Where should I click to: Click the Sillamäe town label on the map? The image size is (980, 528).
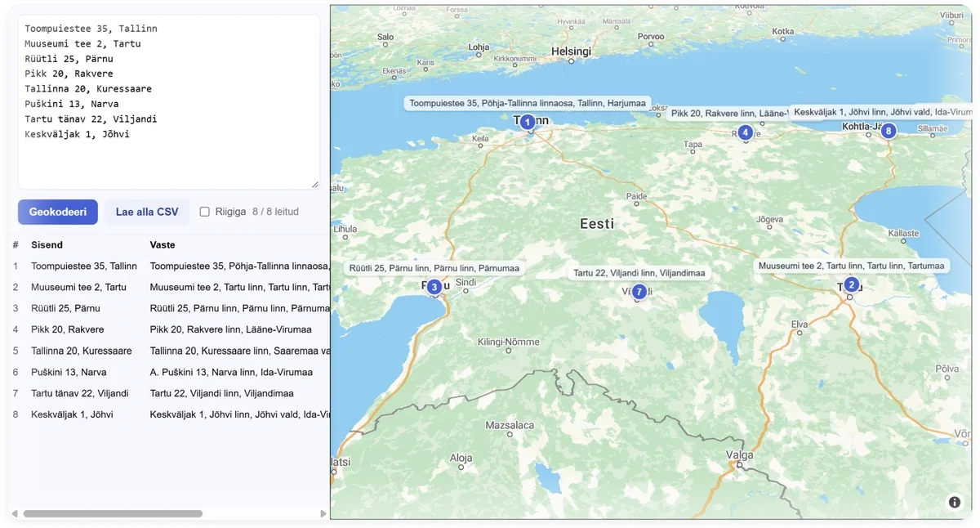click(x=933, y=128)
